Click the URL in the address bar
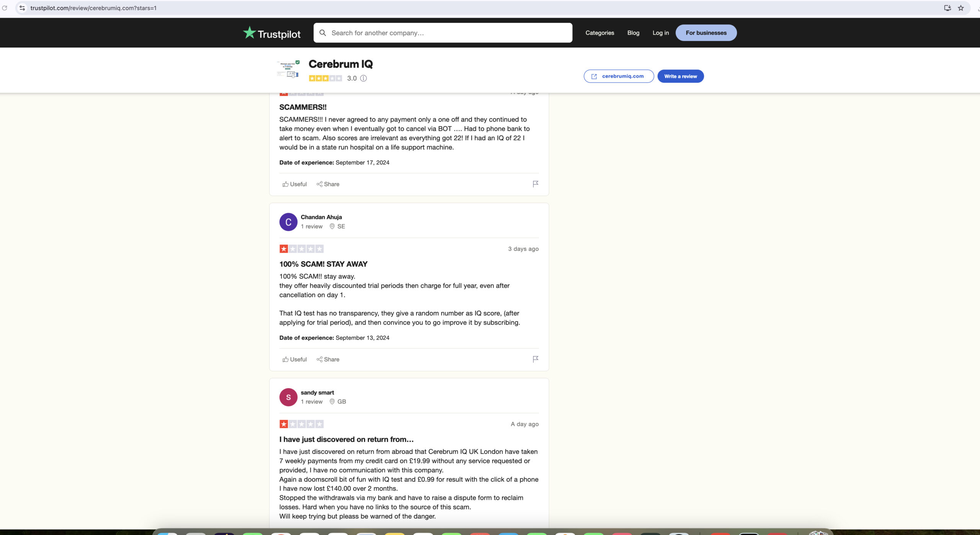The image size is (980, 535). coord(93,8)
